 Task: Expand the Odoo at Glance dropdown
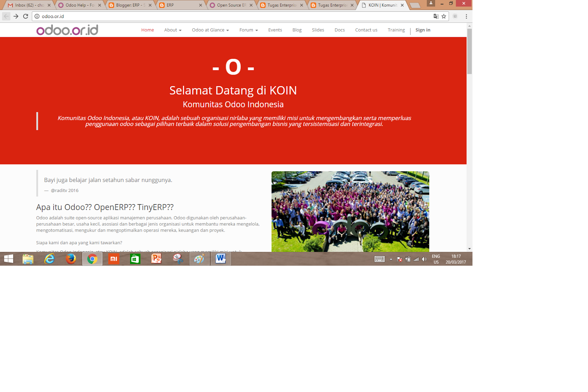210,30
